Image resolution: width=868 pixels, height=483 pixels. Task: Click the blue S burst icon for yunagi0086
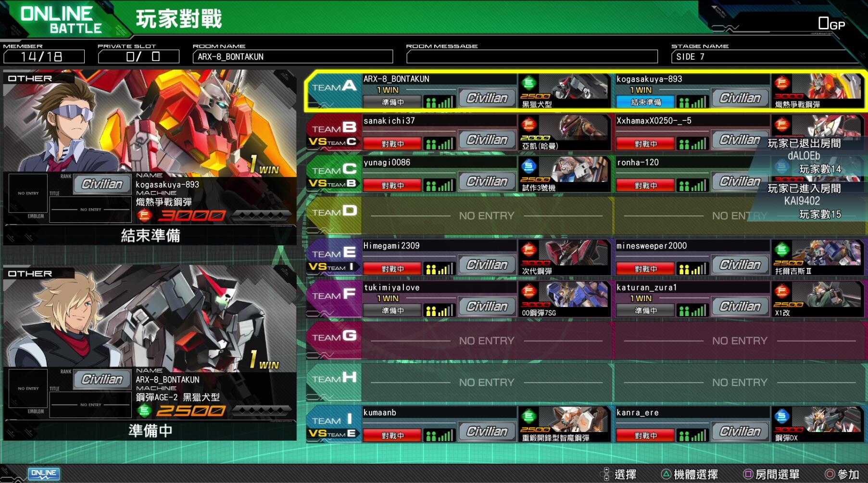(528, 166)
